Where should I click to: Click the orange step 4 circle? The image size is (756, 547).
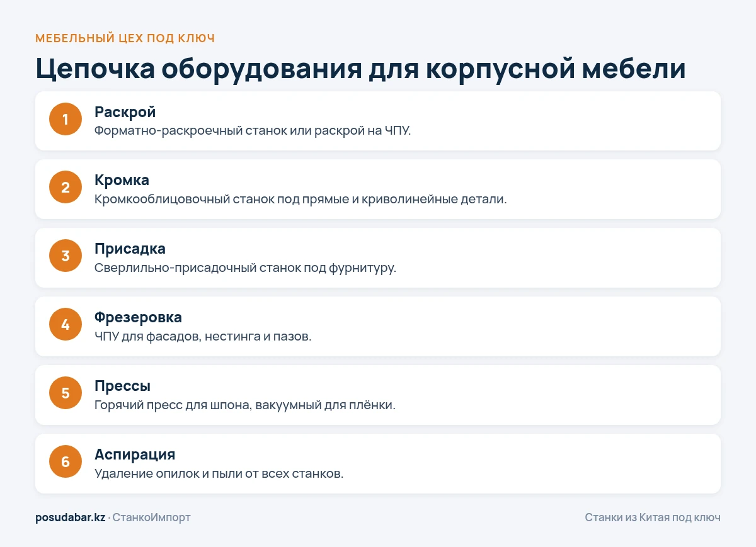66,325
